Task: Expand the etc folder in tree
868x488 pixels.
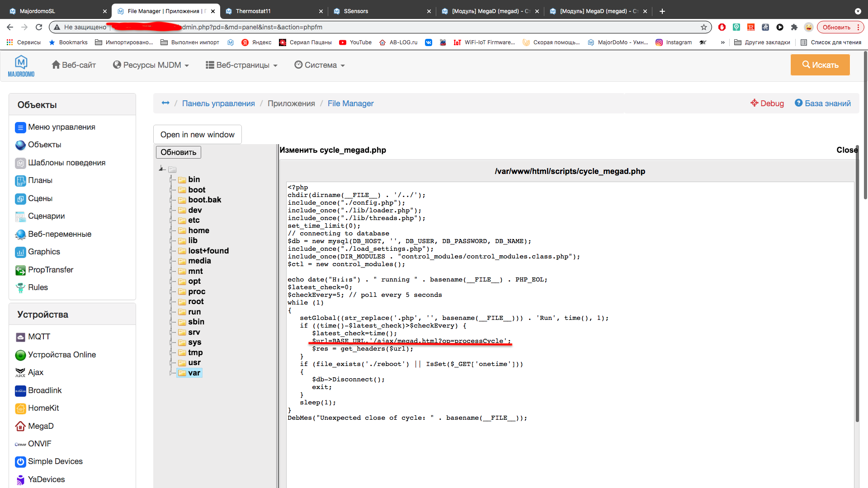Action: click(171, 221)
